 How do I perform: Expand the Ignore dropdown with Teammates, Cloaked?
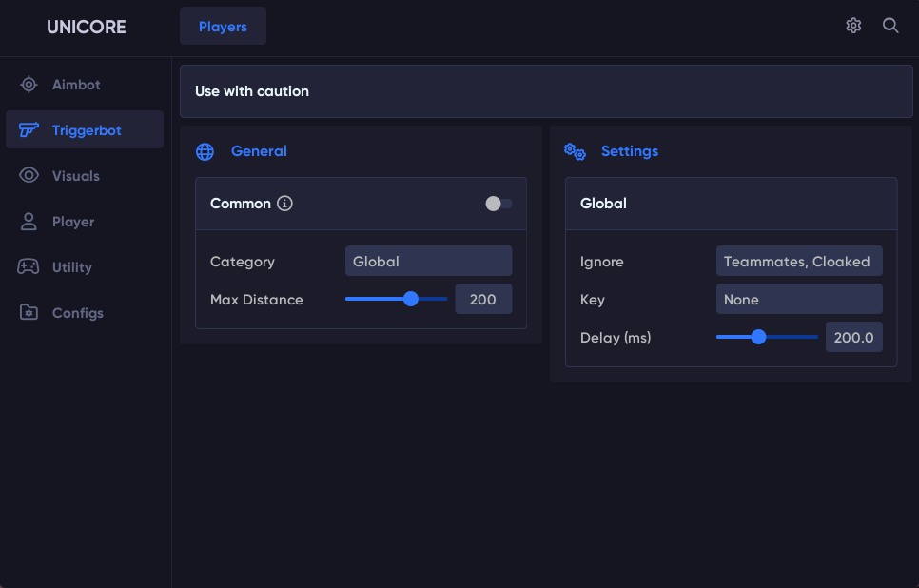pos(798,262)
